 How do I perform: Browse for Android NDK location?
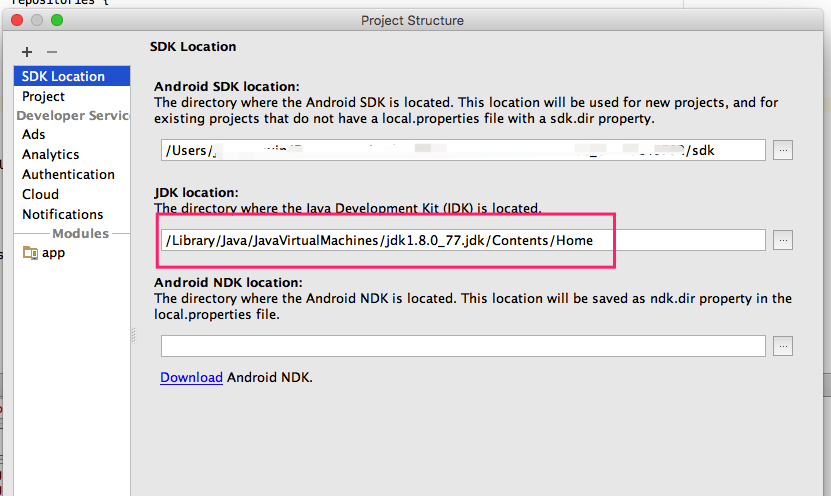[783, 346]
